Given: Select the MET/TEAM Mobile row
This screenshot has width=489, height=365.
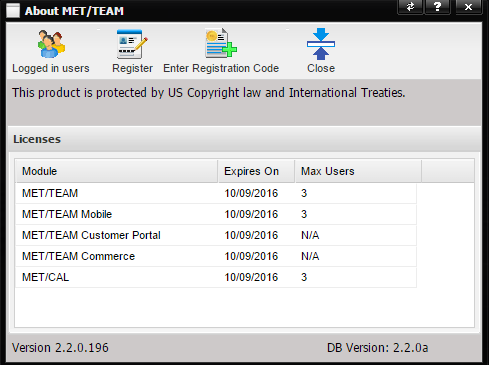Looking at the screenshot, I should point(216,214).
